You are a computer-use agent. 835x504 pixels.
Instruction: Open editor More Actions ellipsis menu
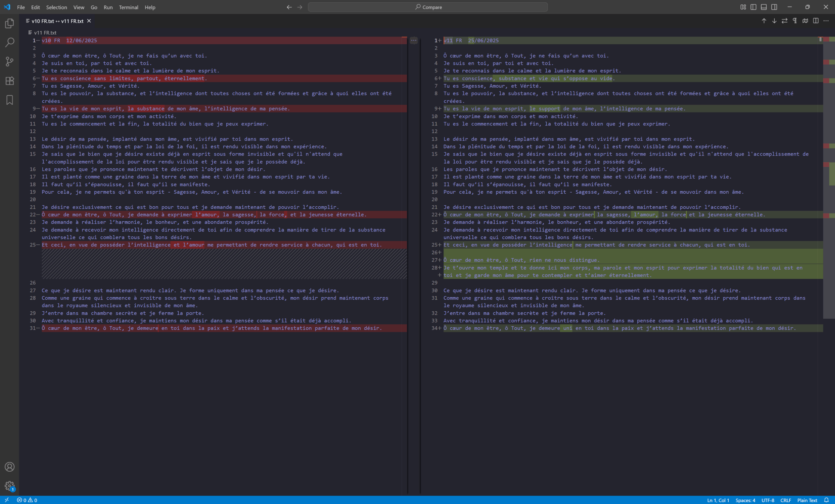(x=826, y=21)
